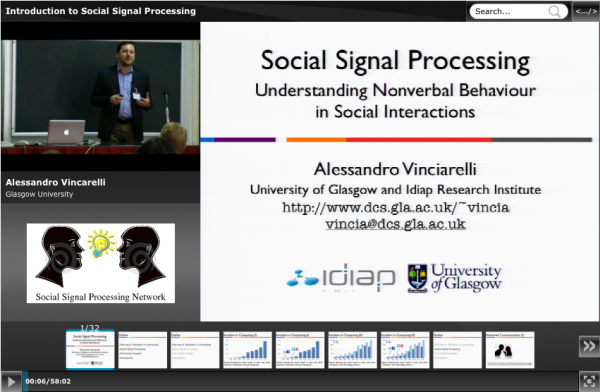The height and width of the screenshot is (392, 600).
Task: Toggle fullscreen mode icon
Action: (x=589, y=381)
